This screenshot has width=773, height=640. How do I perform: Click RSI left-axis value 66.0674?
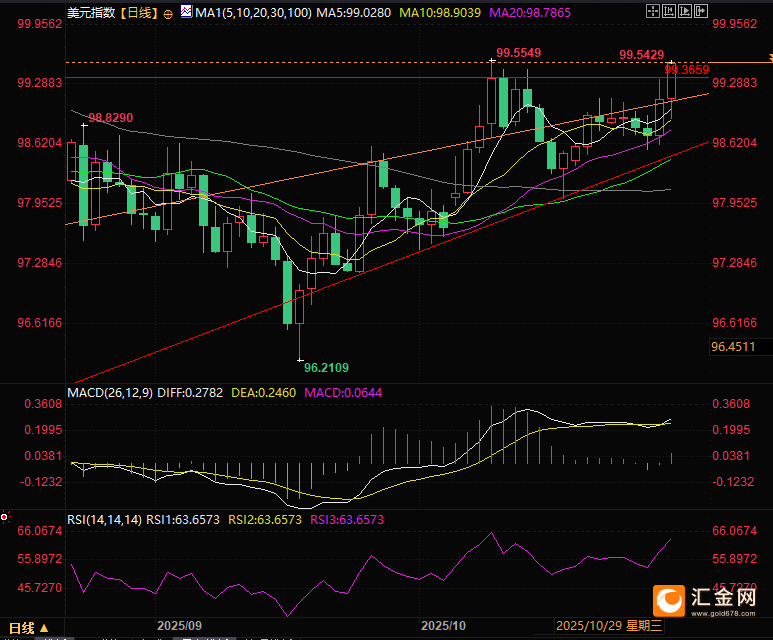click(x=40, y=531)
